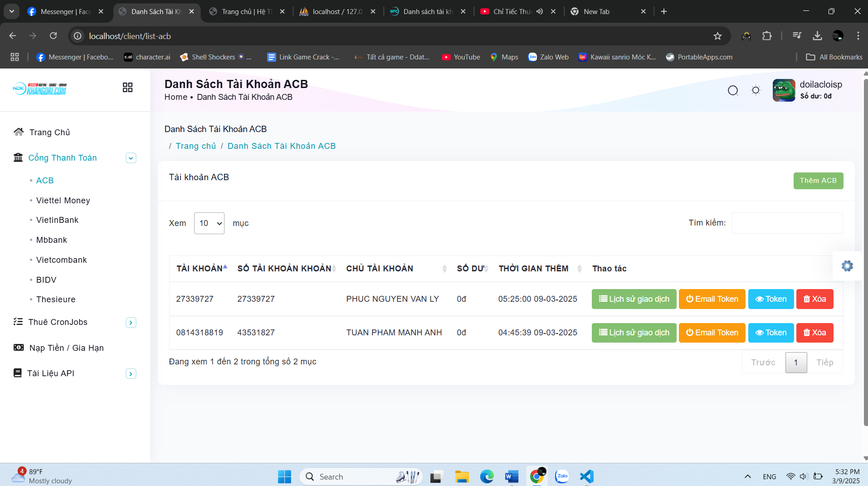Click the doilacloisp profile avatar
Screen dimensions: 868x486
tap(784, 90)
